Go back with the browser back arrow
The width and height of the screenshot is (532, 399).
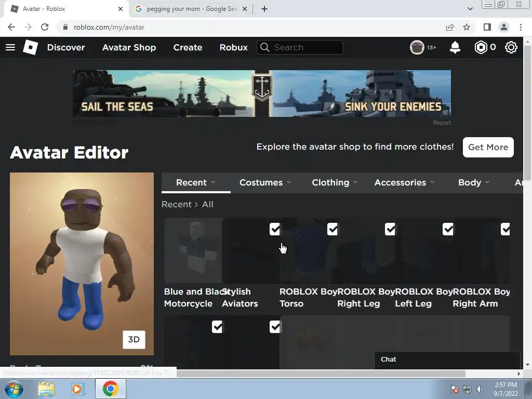[11, 27]
